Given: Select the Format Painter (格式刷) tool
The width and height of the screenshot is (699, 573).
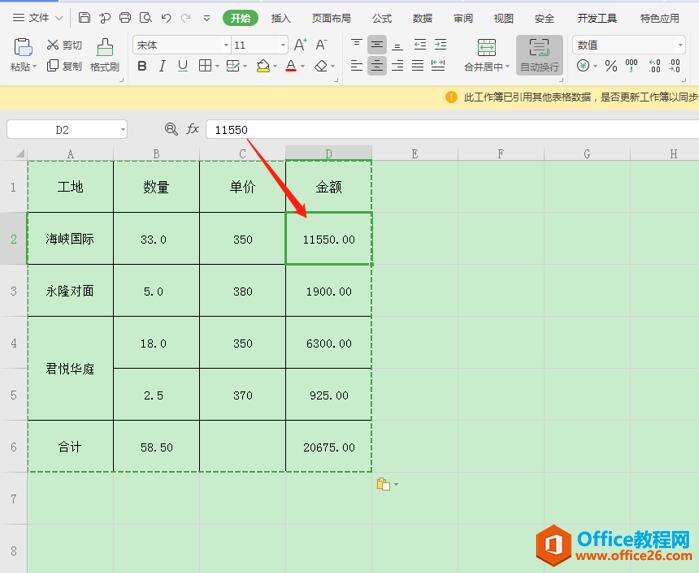Looking at the screenshot, I should tap(105, 54).
